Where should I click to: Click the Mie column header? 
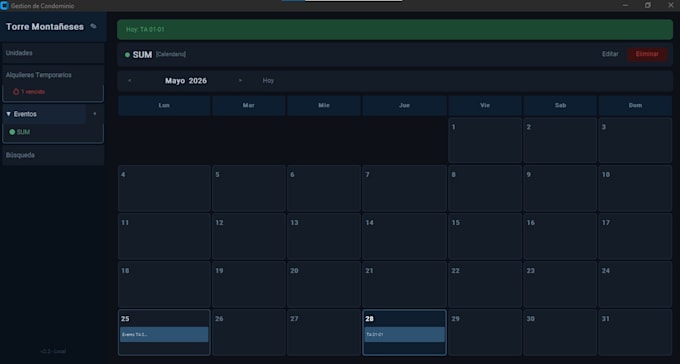click(x=324, y=105)
